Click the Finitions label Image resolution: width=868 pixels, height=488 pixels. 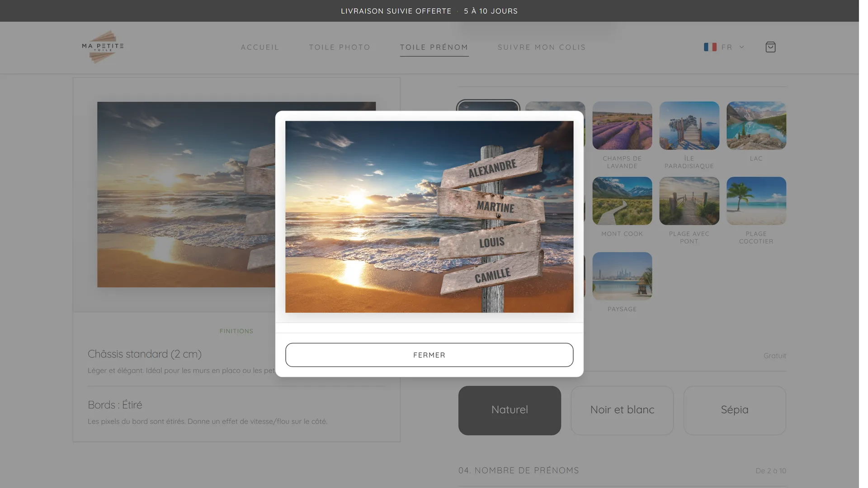pos(236,331)
